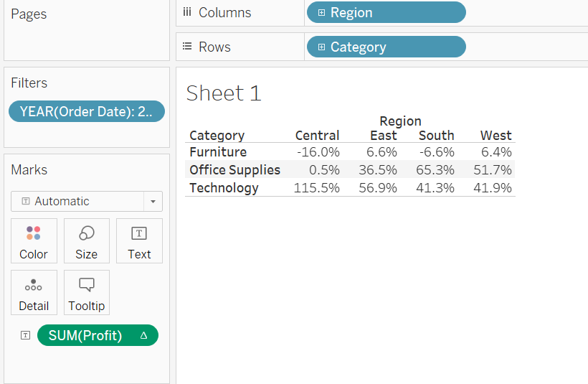Image resolution: width=588 pixels, height=384 pixels.
Task: Expand the Region pill plus icon
Action: coord(321,12)
